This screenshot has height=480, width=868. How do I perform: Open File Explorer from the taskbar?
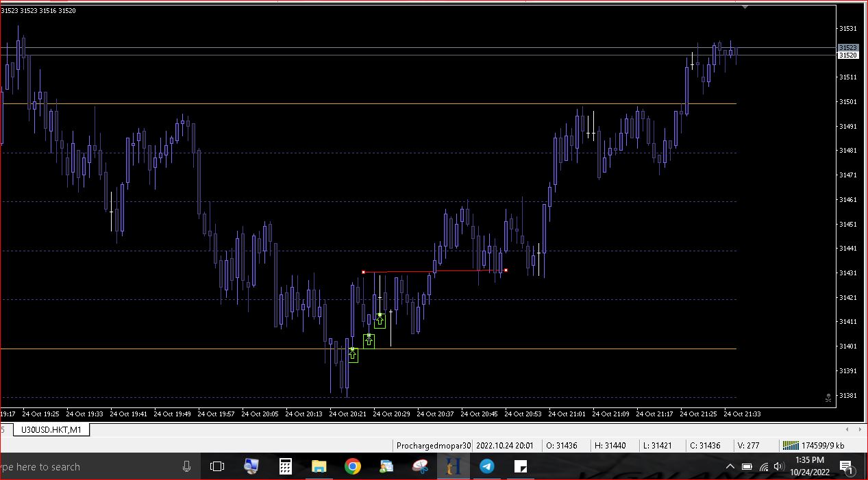tap(319, 466)
